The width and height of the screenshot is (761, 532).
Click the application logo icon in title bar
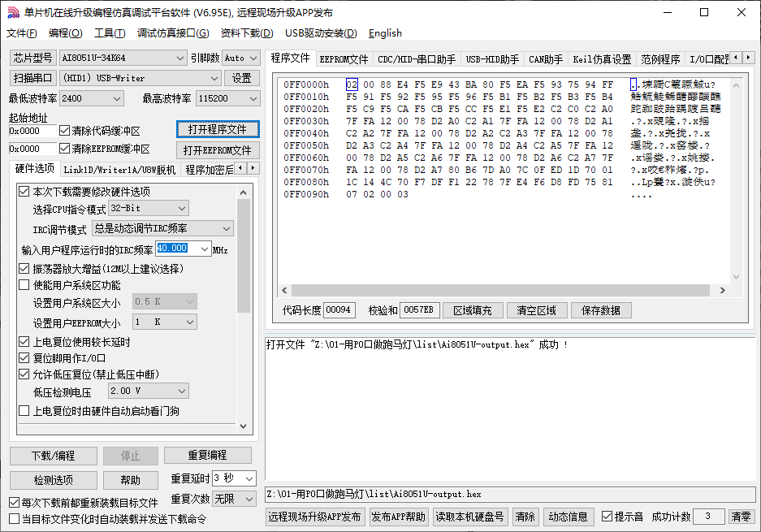pyautogui.click(x=14, y=13)
